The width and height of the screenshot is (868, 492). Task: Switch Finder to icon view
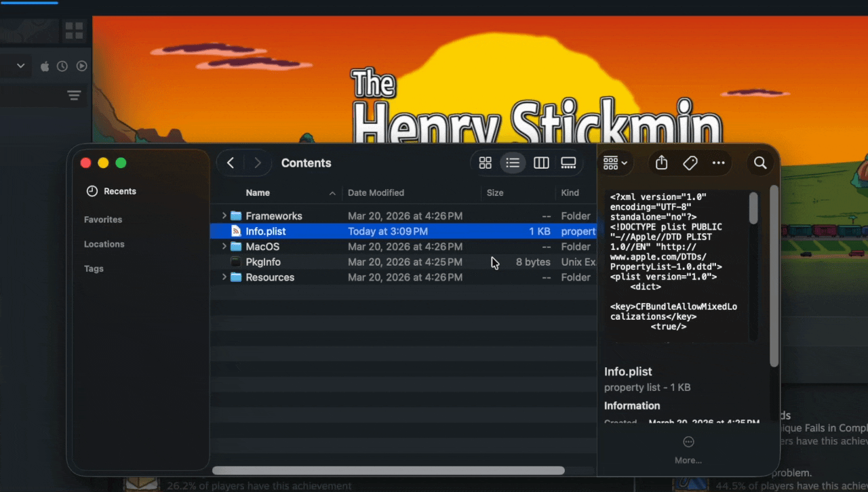click(x=485, y=163)
